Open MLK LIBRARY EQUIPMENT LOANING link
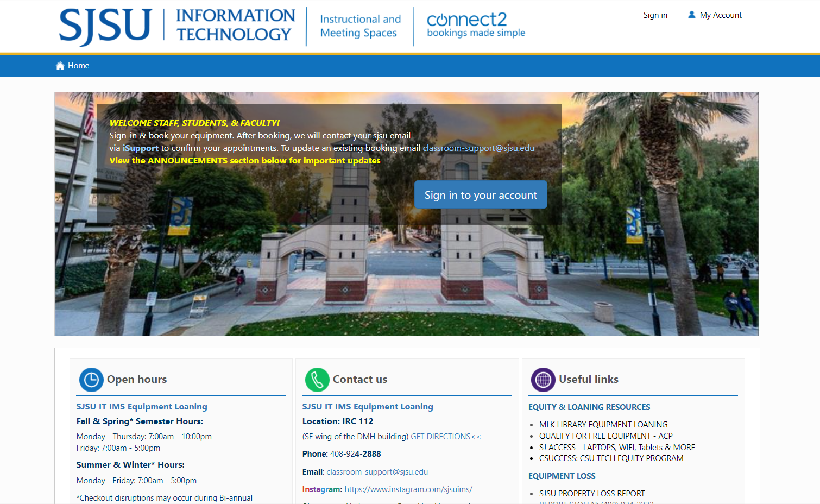Screen dimensions: 820x504 tap(603, 425)
